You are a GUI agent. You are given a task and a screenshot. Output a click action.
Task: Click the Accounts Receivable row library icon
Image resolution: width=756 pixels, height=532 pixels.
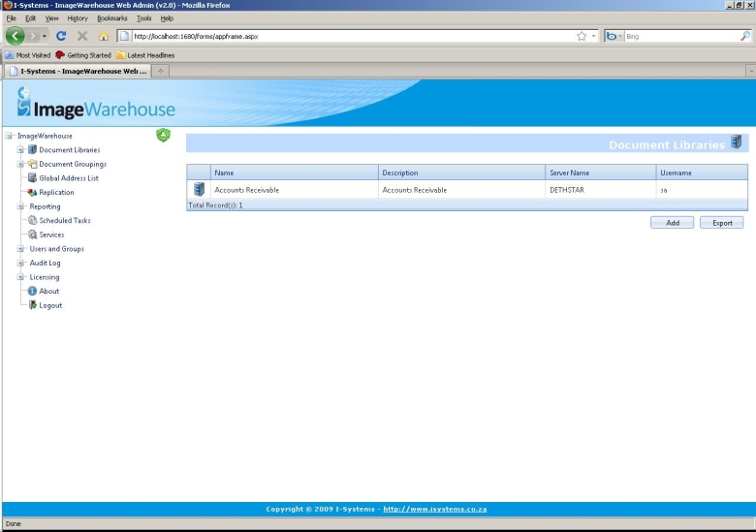pyautogui.click(x=199, y=189)
